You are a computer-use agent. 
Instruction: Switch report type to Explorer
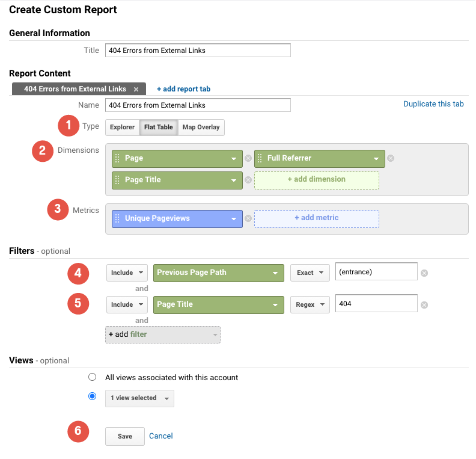pyautogui.click(x=122, y=128)
